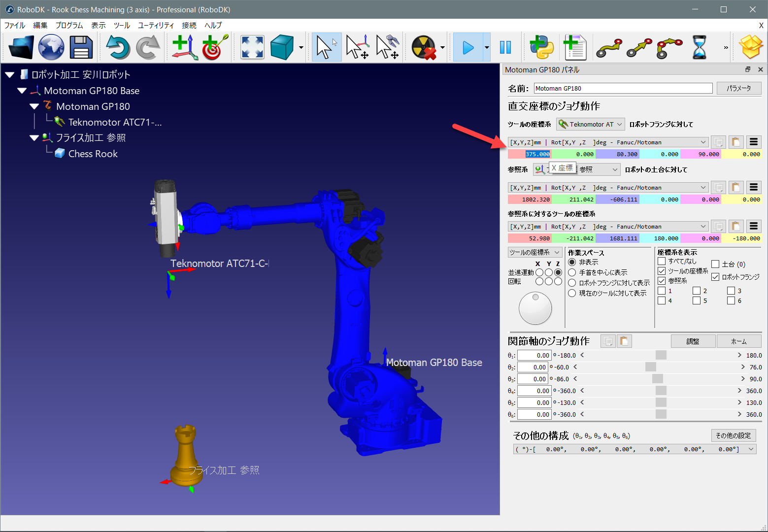Copy Cartesian jog tool-flange pose values
Image resolution: width=768 pixels, height=532 pixels.
click(x=719, y=142)
